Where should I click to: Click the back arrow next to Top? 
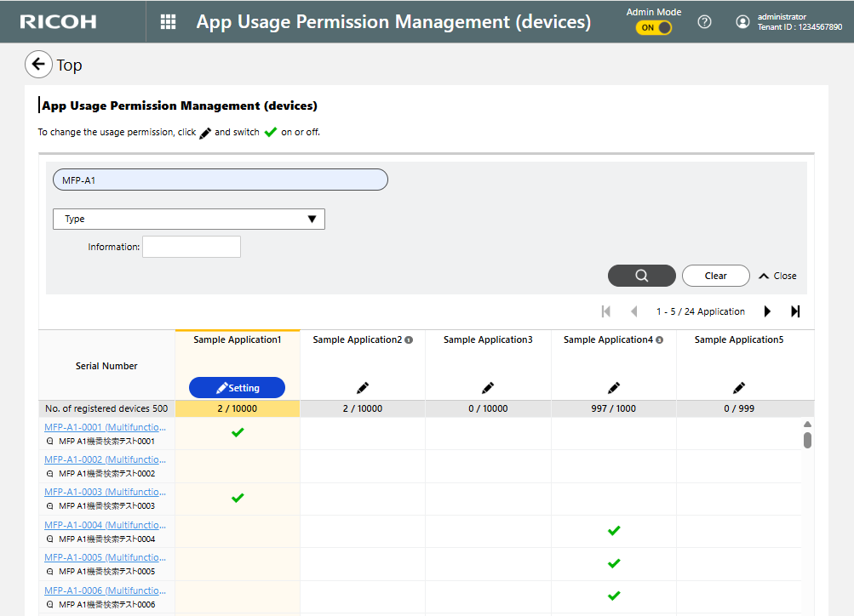tap(38, 65)
